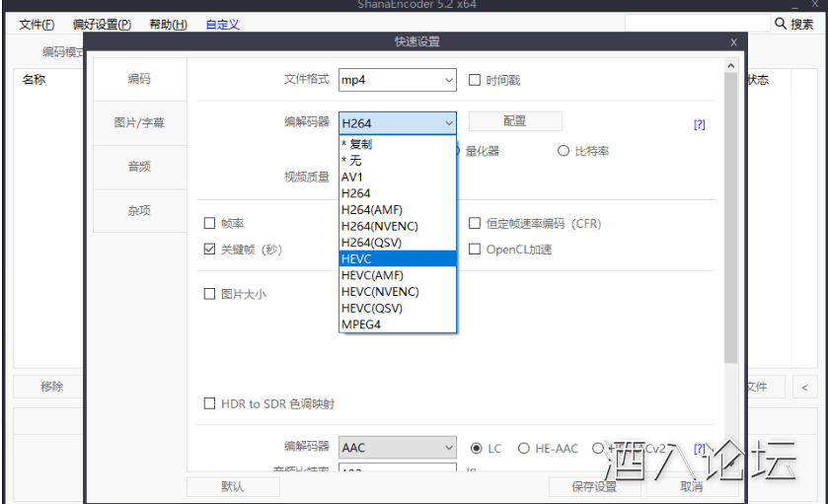Enable the OpenCL加速 checkbox
This screenshot has width=828, height=504.
coord(475,250)
